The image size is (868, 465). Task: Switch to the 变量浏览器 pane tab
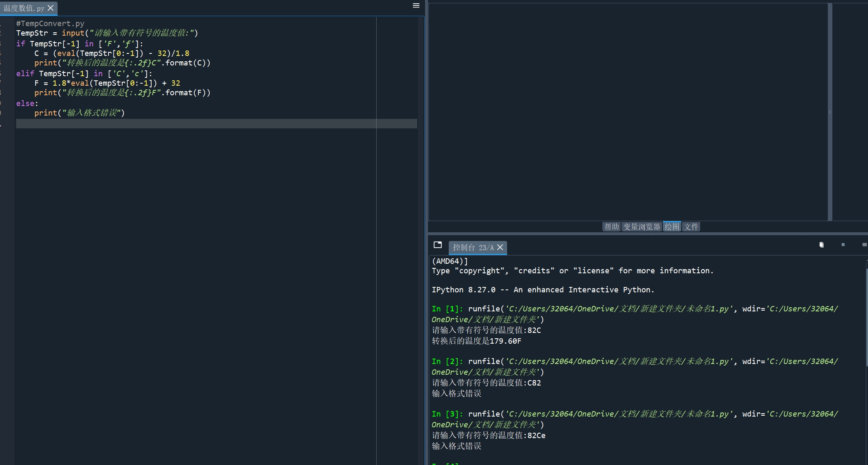point(641,226)
